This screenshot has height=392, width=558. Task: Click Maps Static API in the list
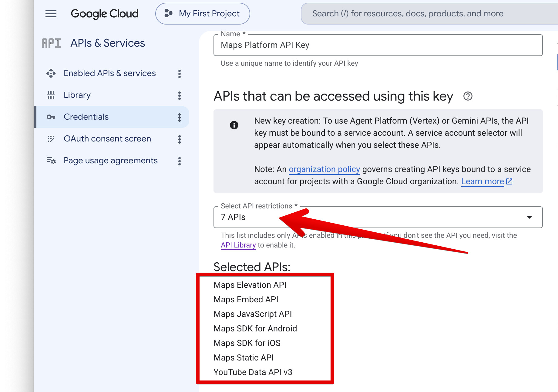(244, 358)
